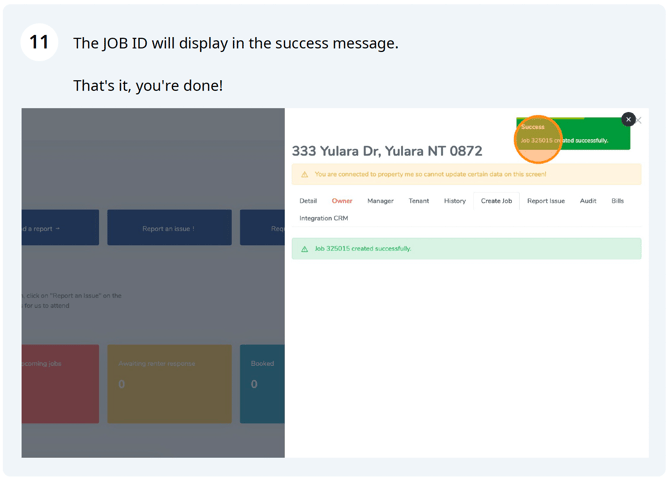Open the Upcoming jobs red card
Viewport: 670px width, 480px height.
(60, 384)
